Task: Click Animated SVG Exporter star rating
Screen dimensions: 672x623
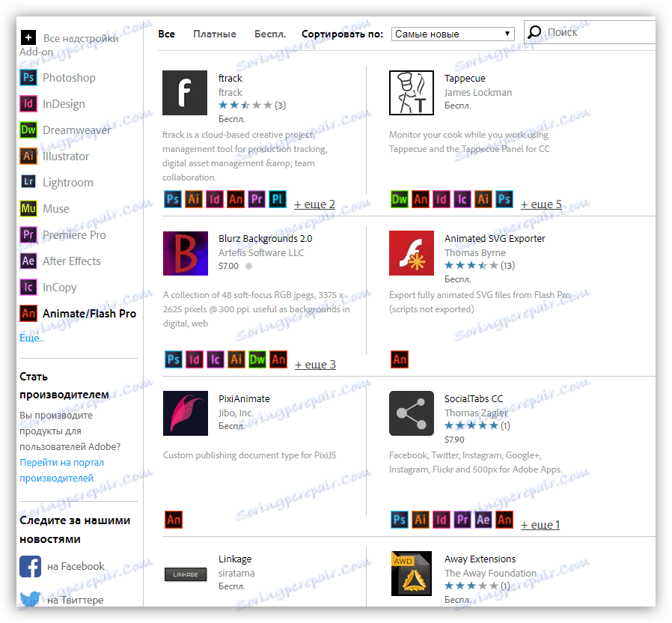Action: [471, 265]
